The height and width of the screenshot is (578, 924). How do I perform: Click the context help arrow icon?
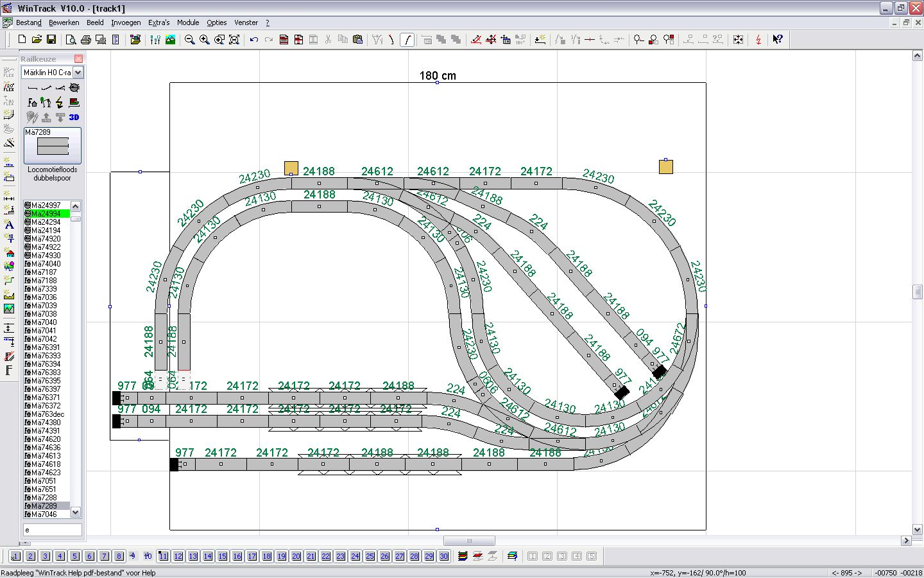778,39
